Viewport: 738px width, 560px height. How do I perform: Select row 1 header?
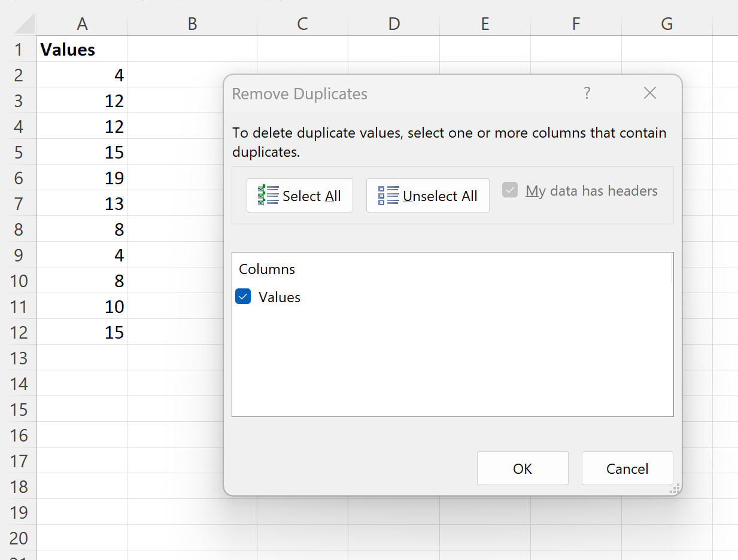coord(19,50)
